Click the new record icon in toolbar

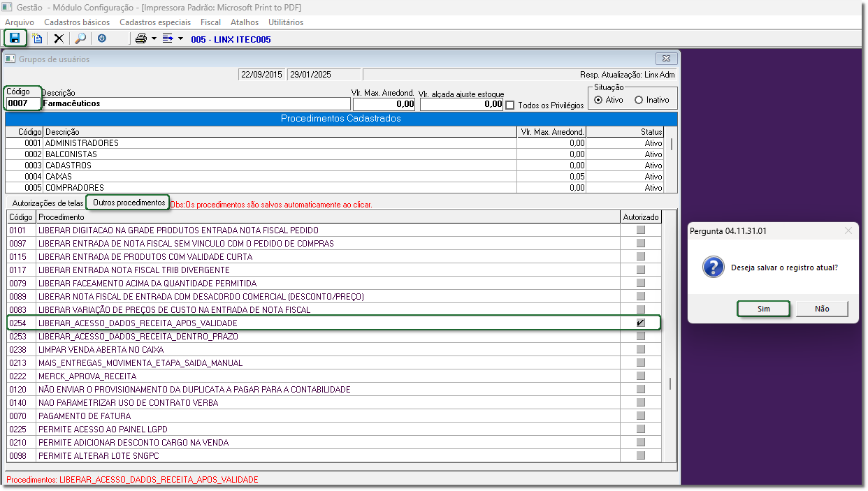point(38,39)
